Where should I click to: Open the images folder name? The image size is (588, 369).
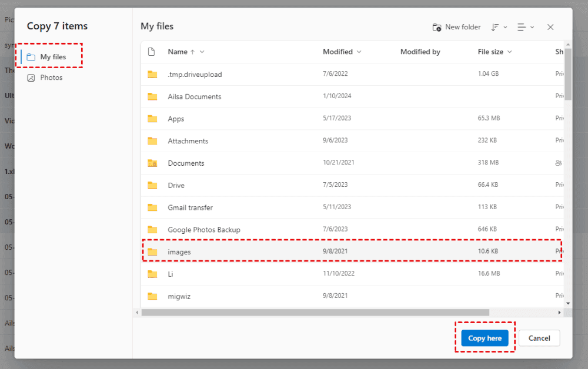click(x=179, y=252)
